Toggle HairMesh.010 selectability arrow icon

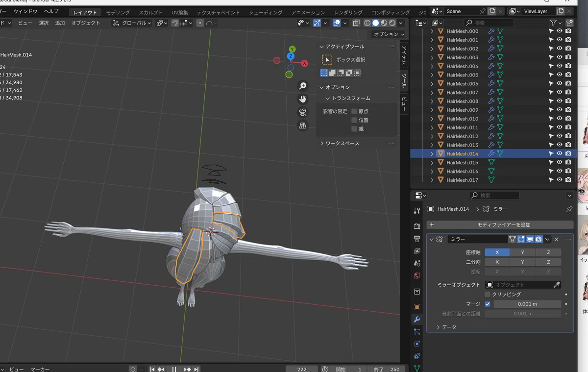click(x=551, y=119)
